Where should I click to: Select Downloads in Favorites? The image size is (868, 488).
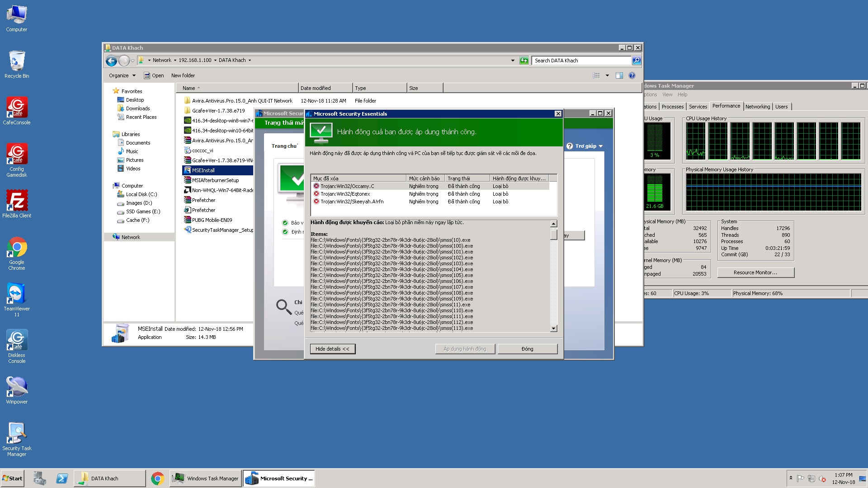coord(137,108)
